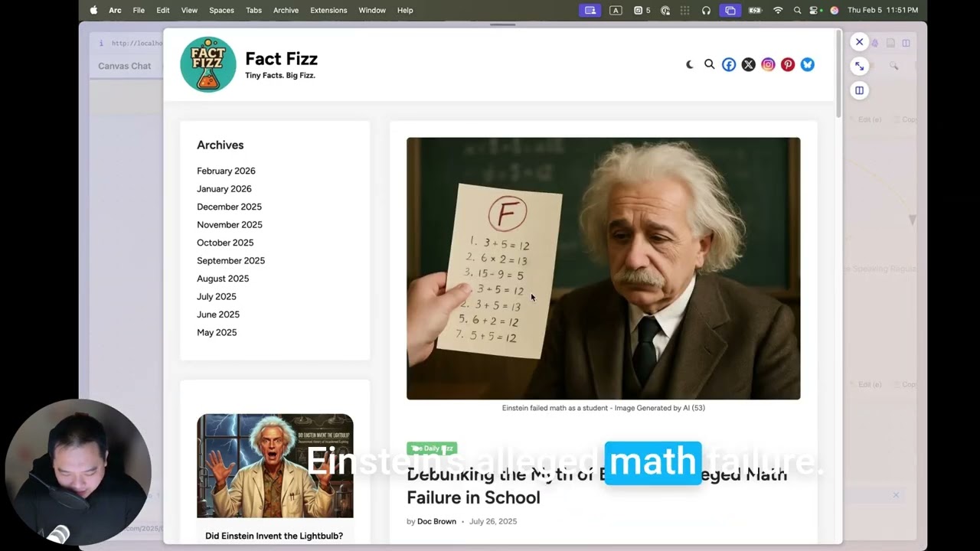Open the Fact Fizz site search icon
This screenshot has width=980, height=551.
710,65
